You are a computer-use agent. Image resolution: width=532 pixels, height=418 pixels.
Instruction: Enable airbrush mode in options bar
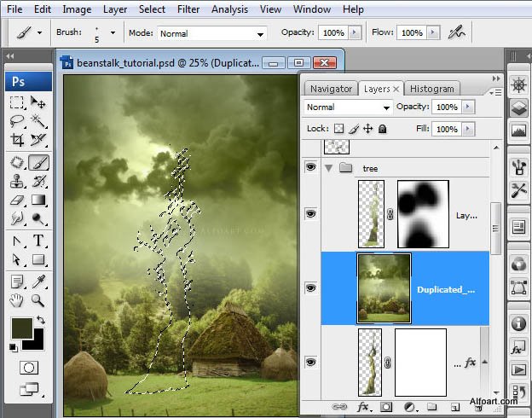456,32
